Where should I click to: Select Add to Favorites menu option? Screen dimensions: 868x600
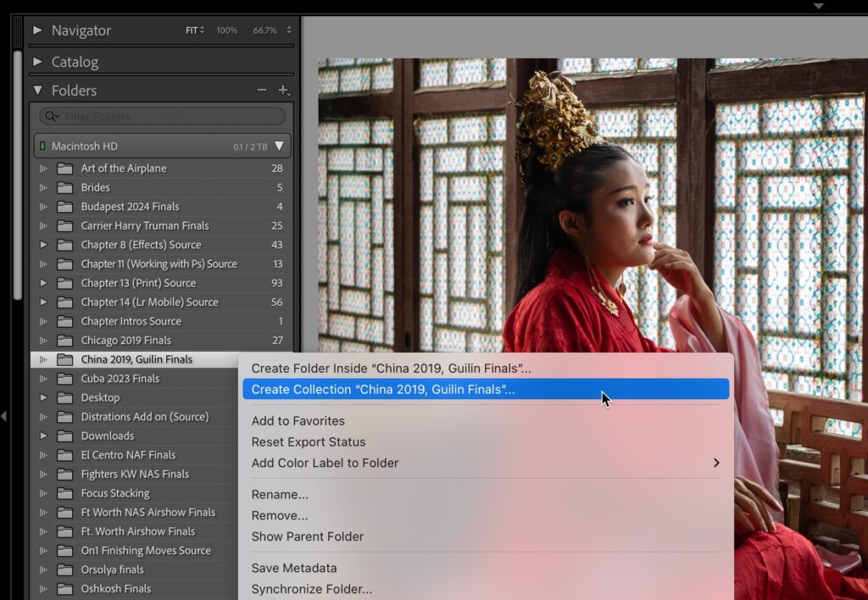pyautogui.click(x=298, y=421)
